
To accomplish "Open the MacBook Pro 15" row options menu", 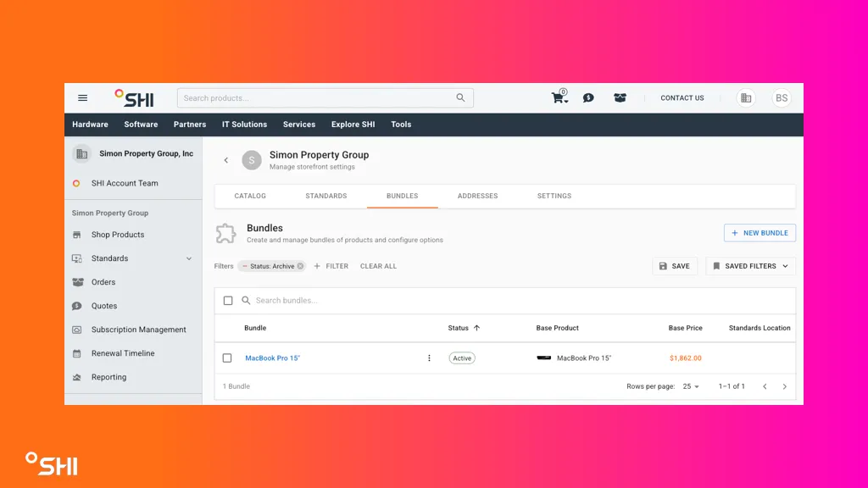I will (429, 358).
